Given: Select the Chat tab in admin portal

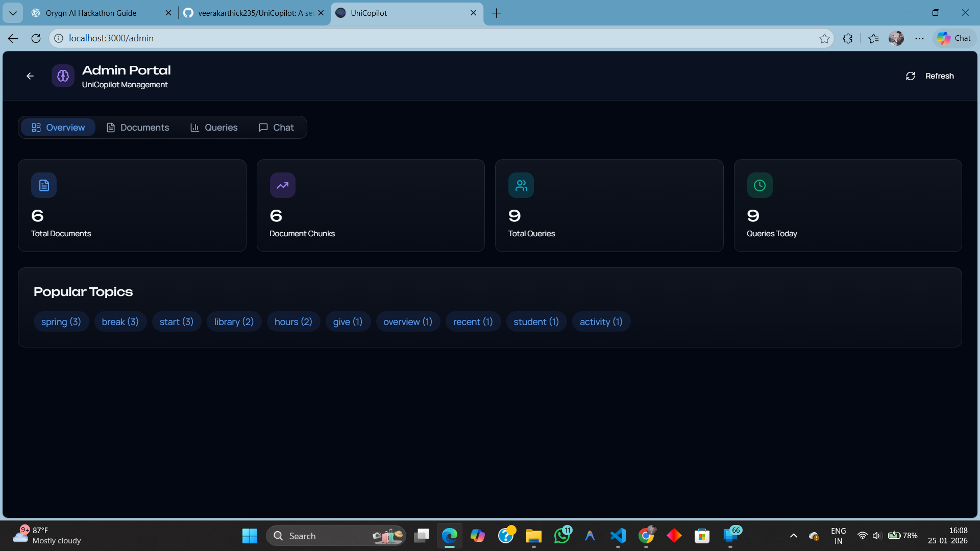Looking at the screenshot, I should point(276,128).
